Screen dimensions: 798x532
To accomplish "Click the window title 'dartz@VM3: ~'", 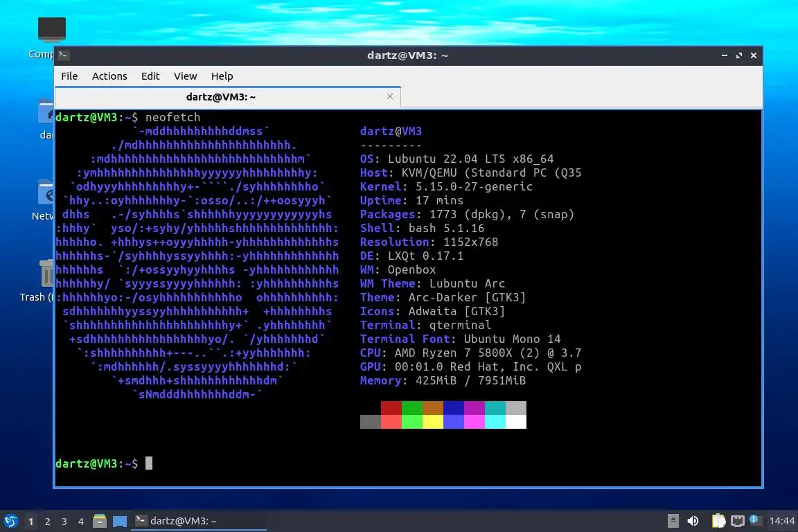I will (407, 55).
